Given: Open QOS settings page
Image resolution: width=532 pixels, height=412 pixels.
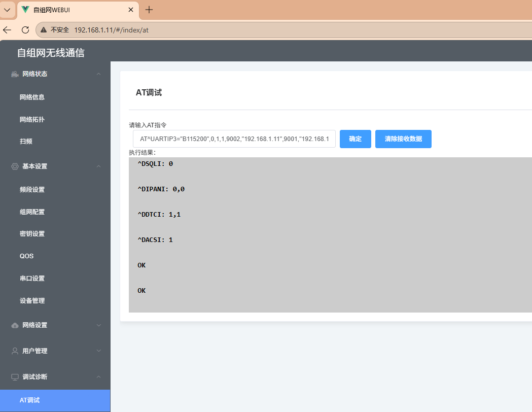Looking at the screenshot, I should (x=26, y=256).
